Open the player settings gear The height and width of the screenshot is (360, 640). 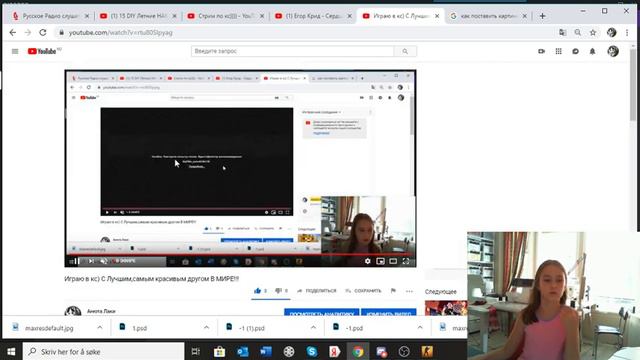[367, 261]
